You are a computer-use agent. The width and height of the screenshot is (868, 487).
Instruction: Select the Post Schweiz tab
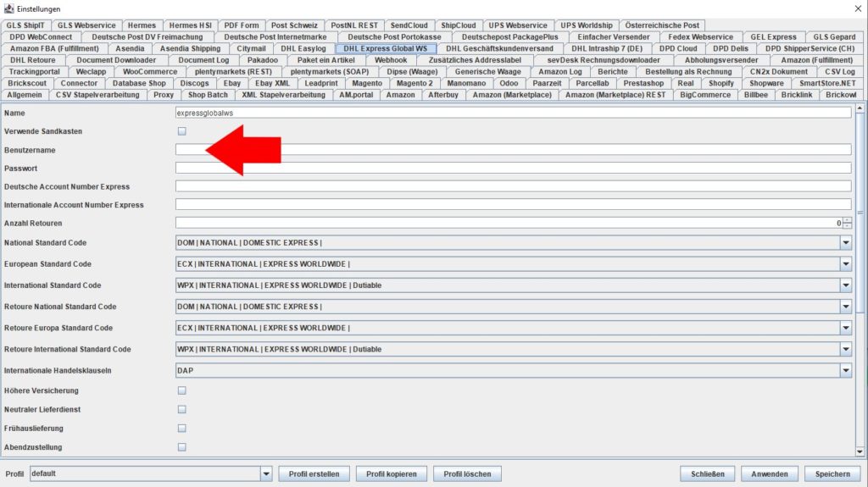294,25
